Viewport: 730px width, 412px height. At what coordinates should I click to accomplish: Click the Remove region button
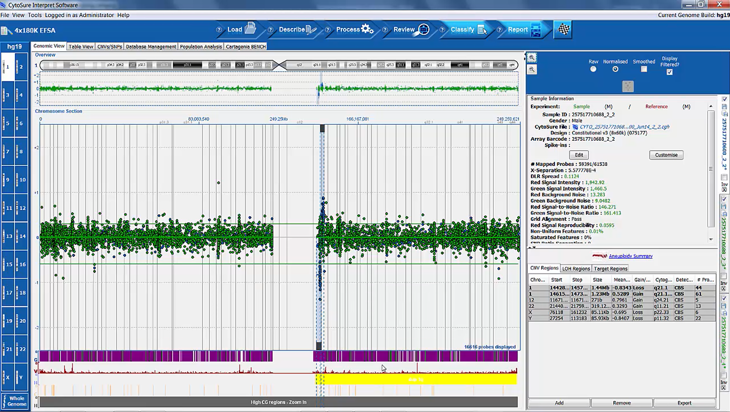click(622, 403)
